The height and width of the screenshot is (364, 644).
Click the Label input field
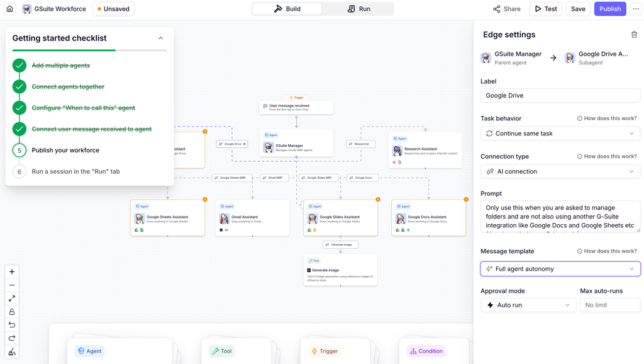[560, 96]
